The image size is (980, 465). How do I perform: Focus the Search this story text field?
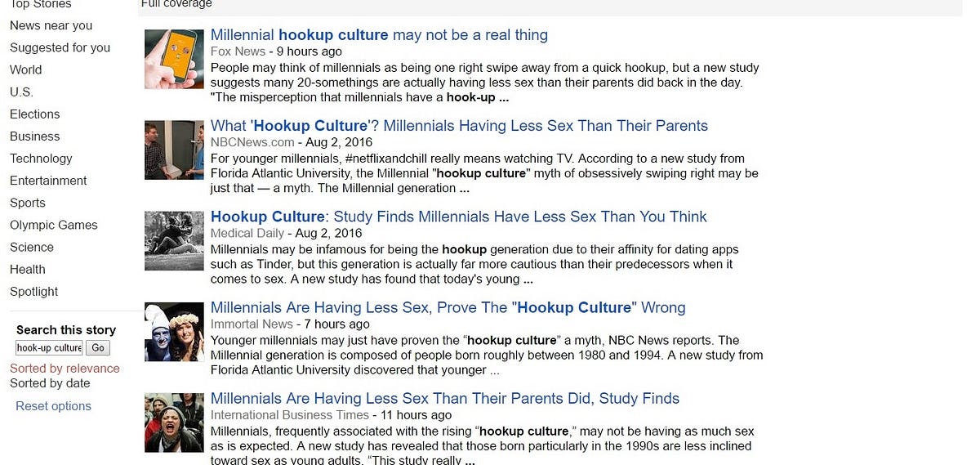click(49, 348)
